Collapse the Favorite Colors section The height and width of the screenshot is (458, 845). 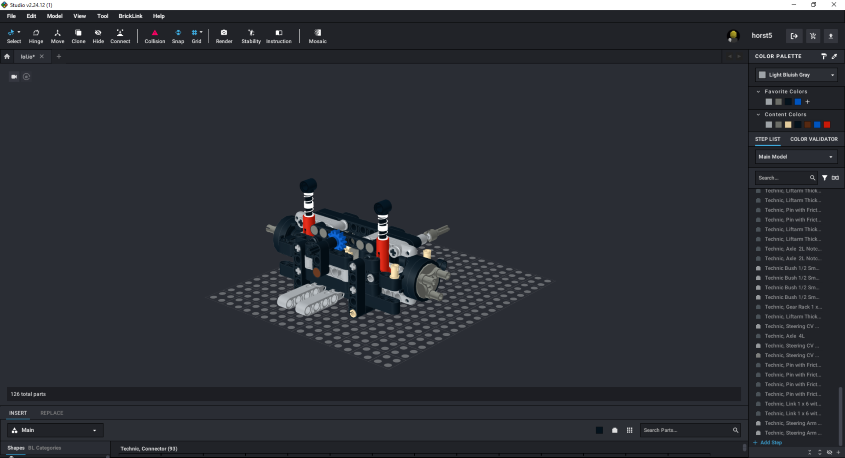[758, 91]
